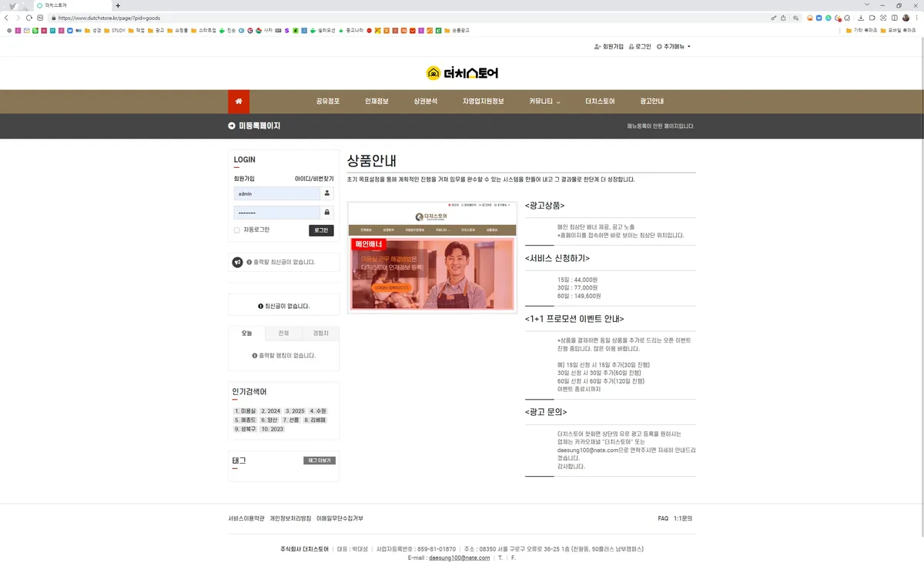Screen dimensions: 924x563
Task: Click the megaphone icon in the notice box
Action: 238,263
